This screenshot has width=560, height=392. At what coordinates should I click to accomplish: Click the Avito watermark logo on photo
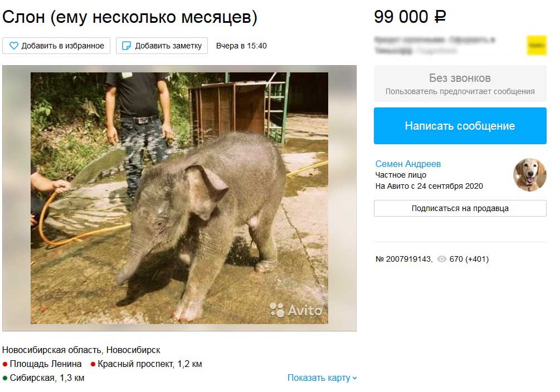[x=296, y=310]
